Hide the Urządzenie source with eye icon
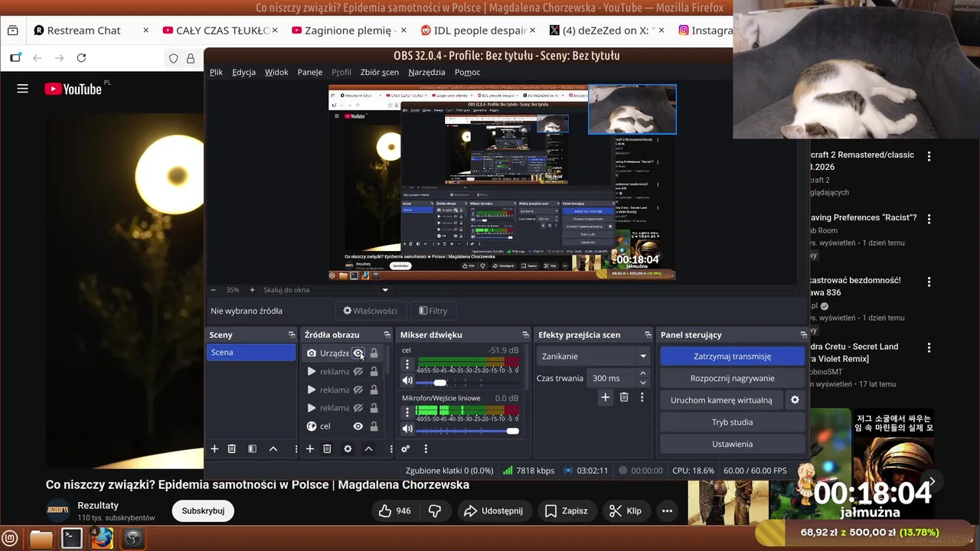 [358, 353]
